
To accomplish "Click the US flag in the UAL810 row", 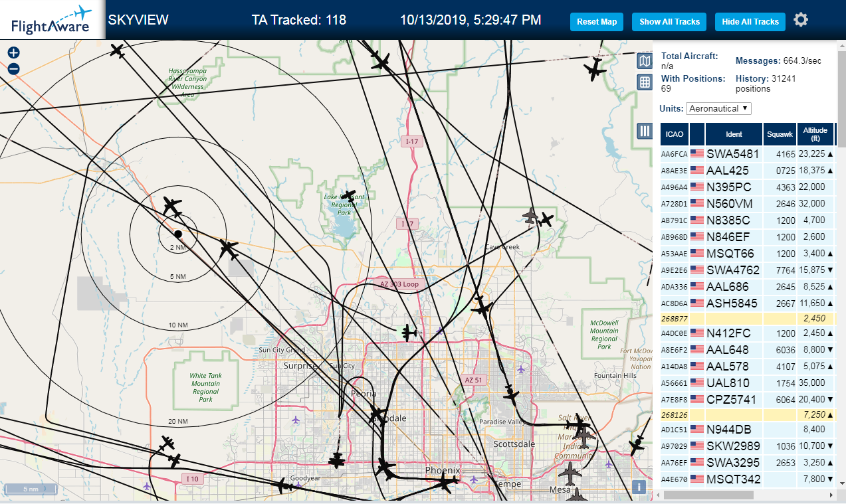I will tap(697, 382).
